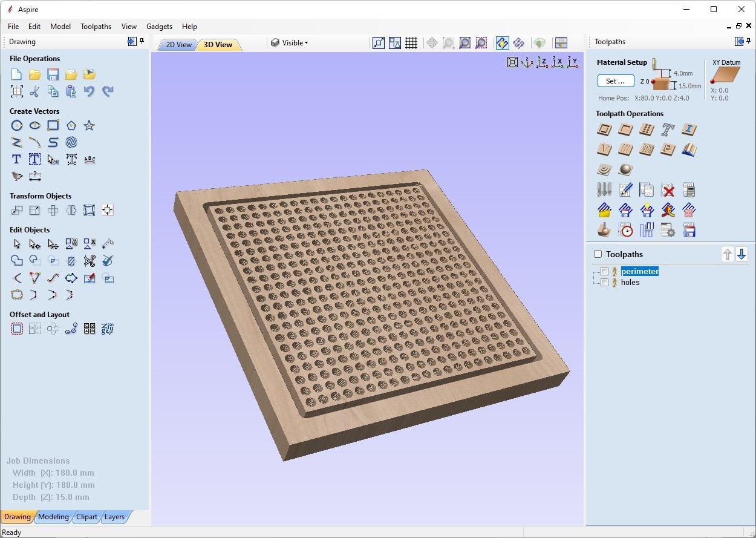Open the Offset Vectors tool
The height and width of the screenshot is (538, 756).
pyautogui.click(x=17, y=329)
